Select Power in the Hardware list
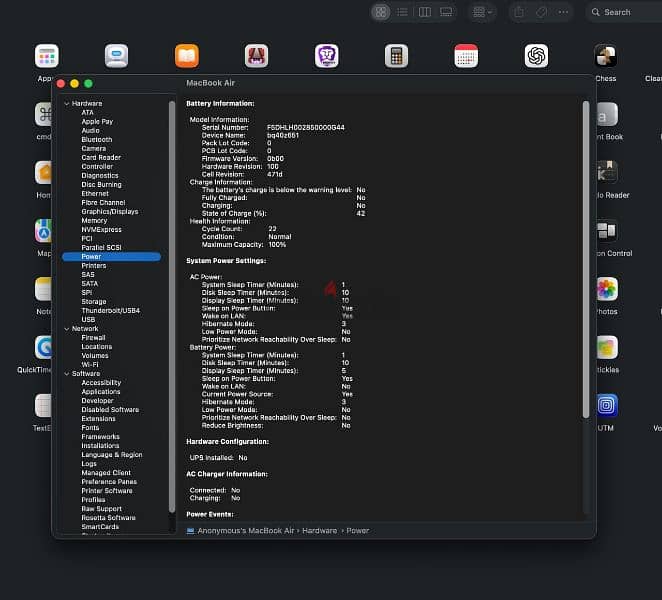 click(111, 257)
